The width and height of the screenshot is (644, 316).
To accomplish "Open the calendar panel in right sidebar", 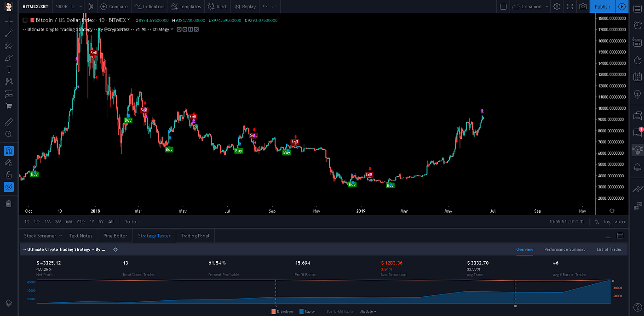I will click(x=638, y=77).
